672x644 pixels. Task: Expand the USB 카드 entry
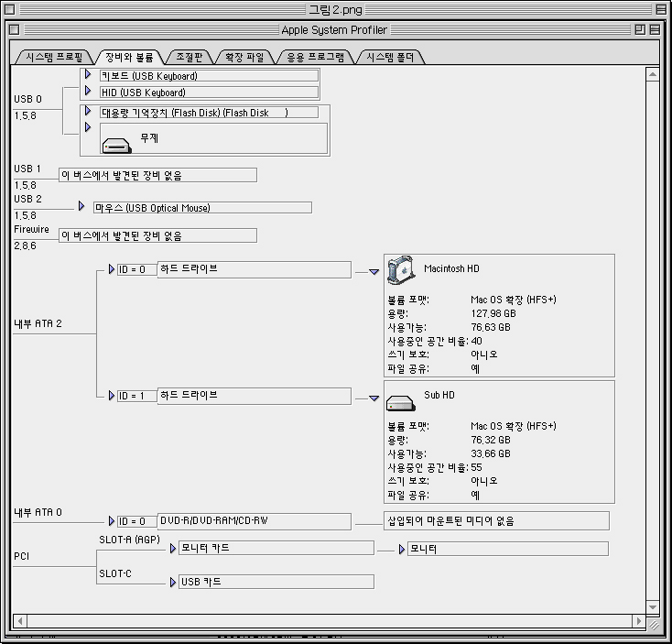(x=173, y=582)
